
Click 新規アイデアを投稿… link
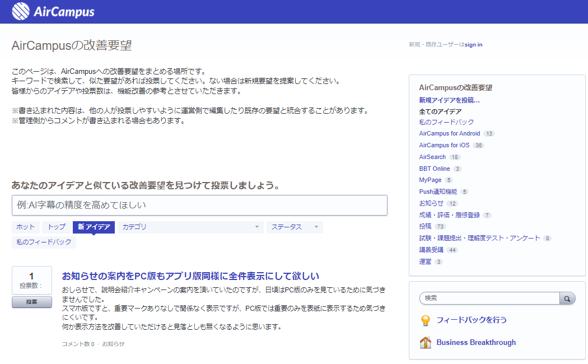(x=449, y=100)
